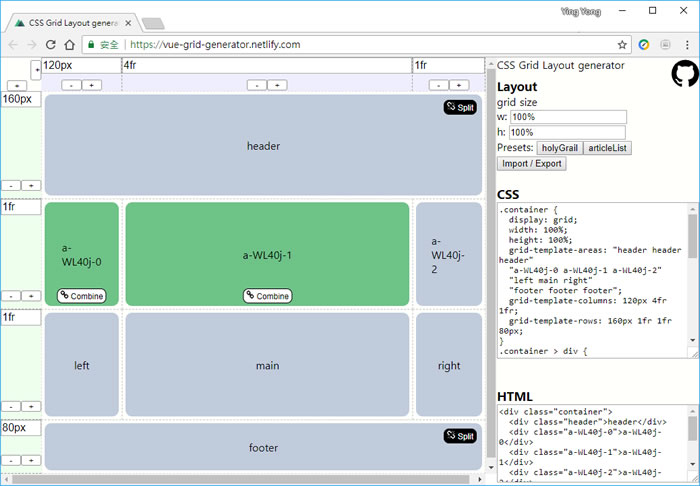Select the footer grid cell
700x486 pixels.
coord(263,447)
